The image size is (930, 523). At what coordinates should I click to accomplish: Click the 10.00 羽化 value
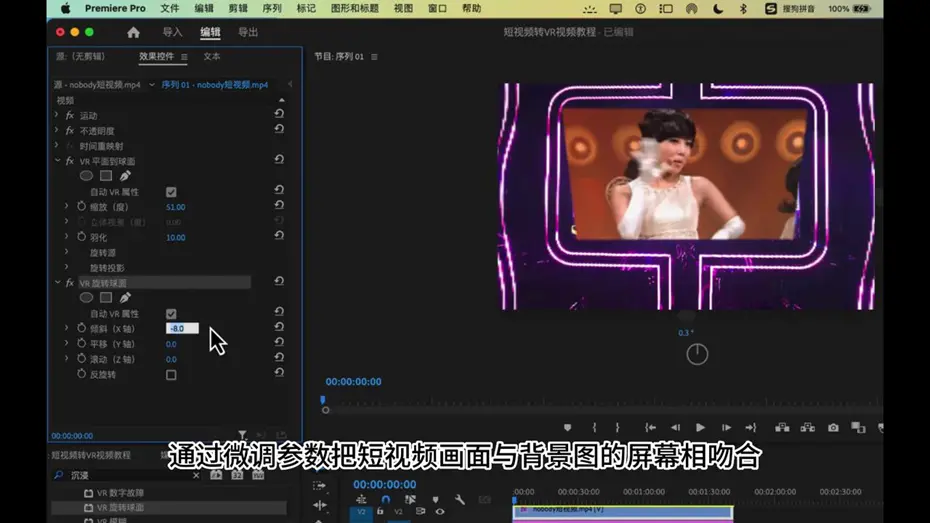[176, 237]
